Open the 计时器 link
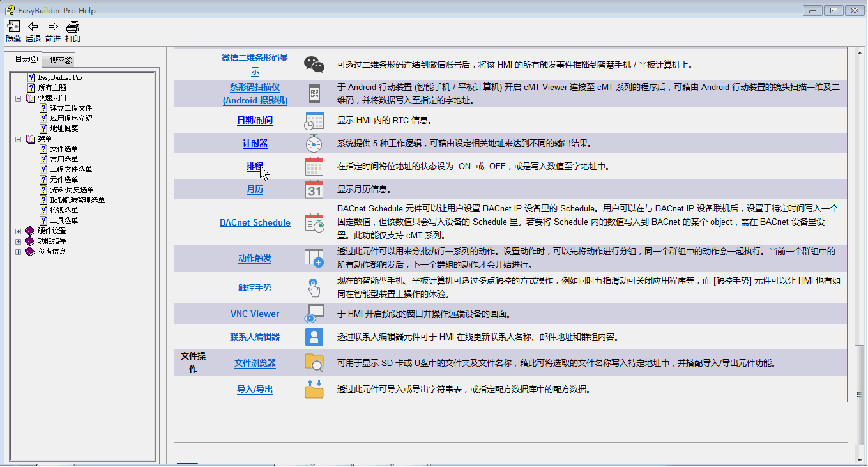Viewport: 868px width, 467px height. click(255, 143)
